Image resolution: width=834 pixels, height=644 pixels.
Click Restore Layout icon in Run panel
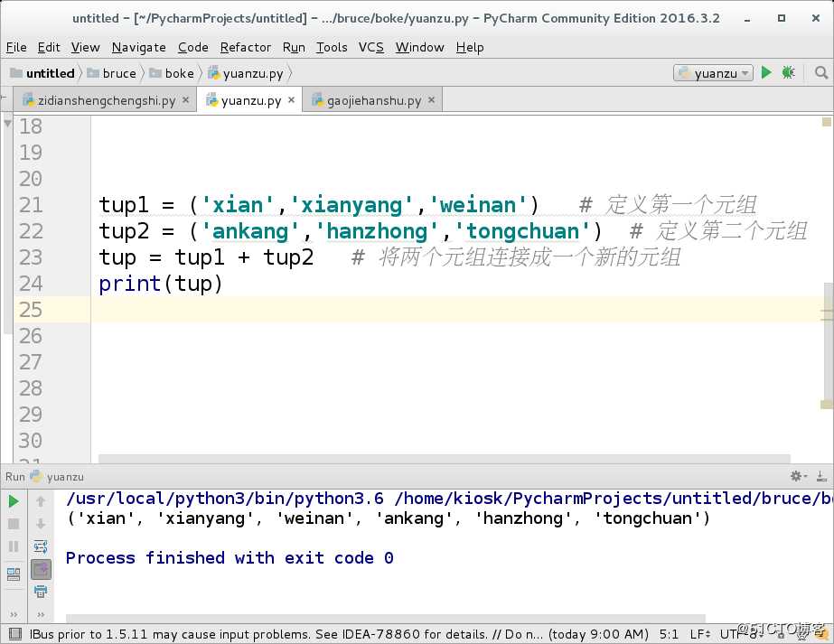click(14, 574)
